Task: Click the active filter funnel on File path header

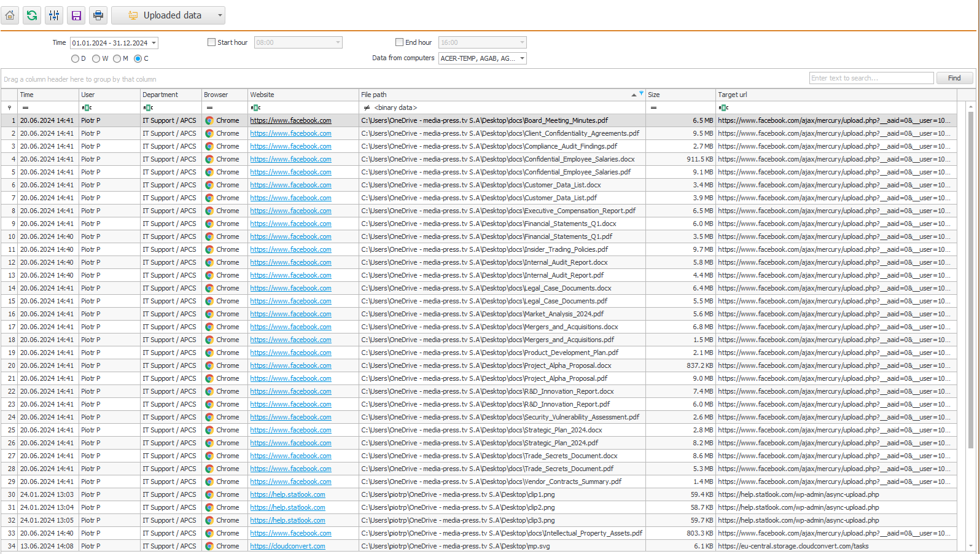Action: [x=641, y=93]
